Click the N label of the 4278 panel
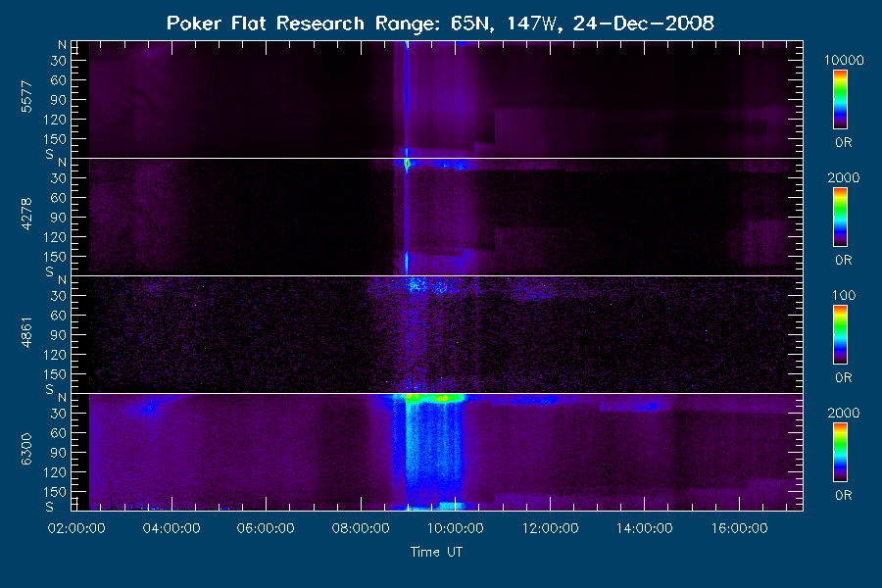This screenshot has height=588, width=882. (62, 163)
